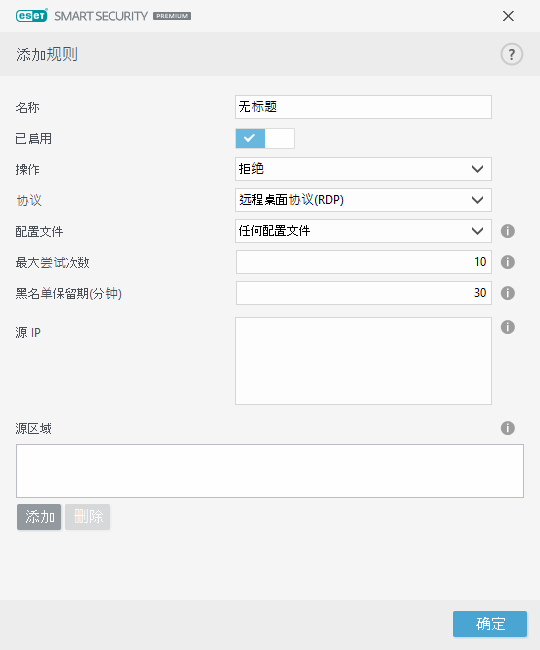Viewport: 540px width, 650px height.
Task: Open the 操作 dropdown showing 拒绝
Action: click(363, 169)
